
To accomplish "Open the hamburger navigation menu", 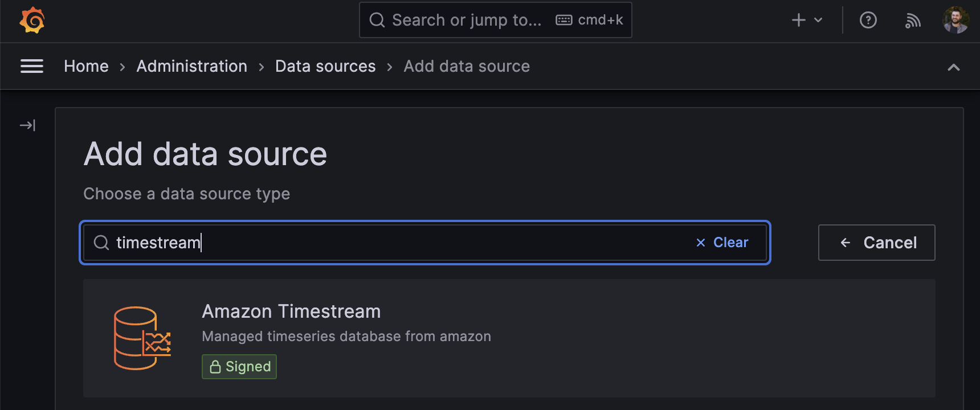I will [32, 66].
